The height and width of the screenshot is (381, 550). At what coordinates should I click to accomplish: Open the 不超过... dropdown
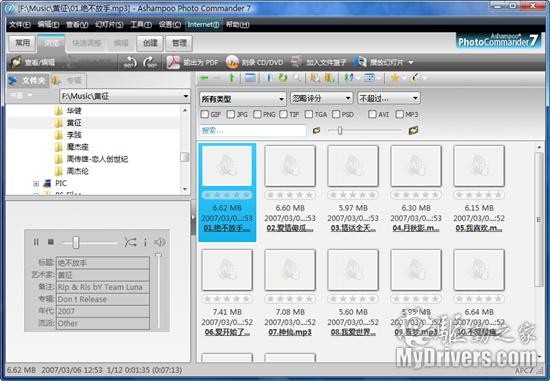(x=388, y=98)
